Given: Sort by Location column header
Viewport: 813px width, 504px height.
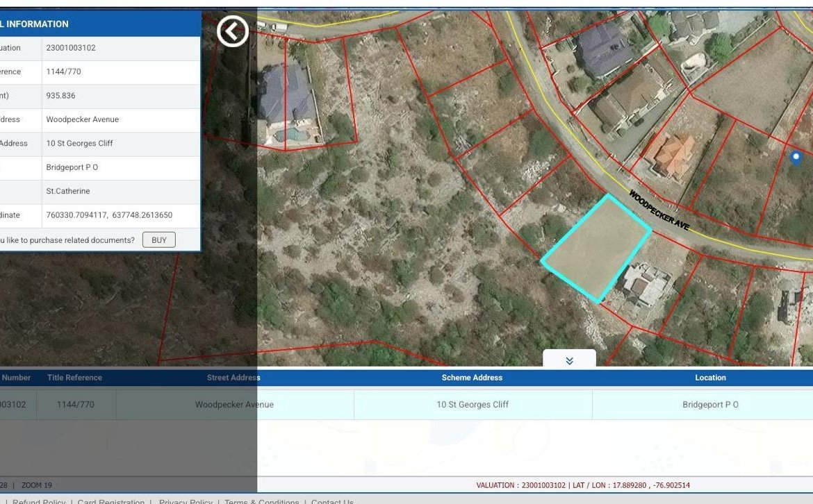Looking at the screenshot, I should [x=710, y=378].
